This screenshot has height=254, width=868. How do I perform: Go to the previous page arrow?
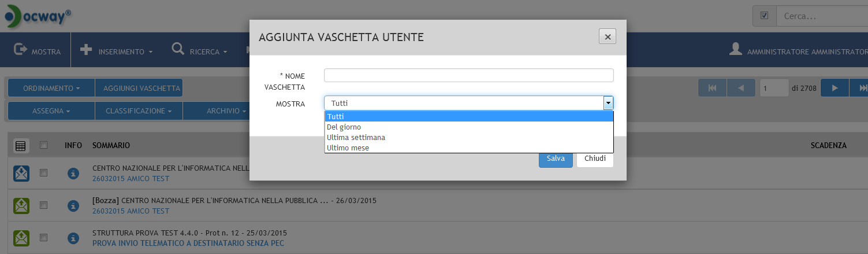point(741,88)
